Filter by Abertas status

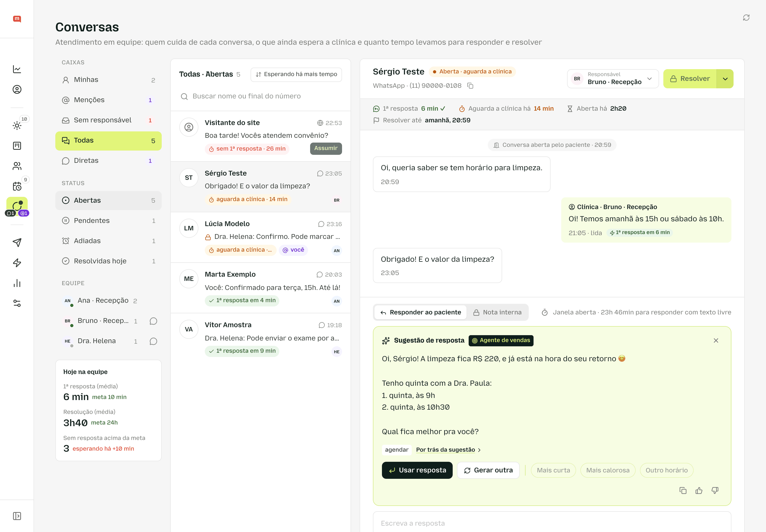pyautogui.click(x=108, y=200)
